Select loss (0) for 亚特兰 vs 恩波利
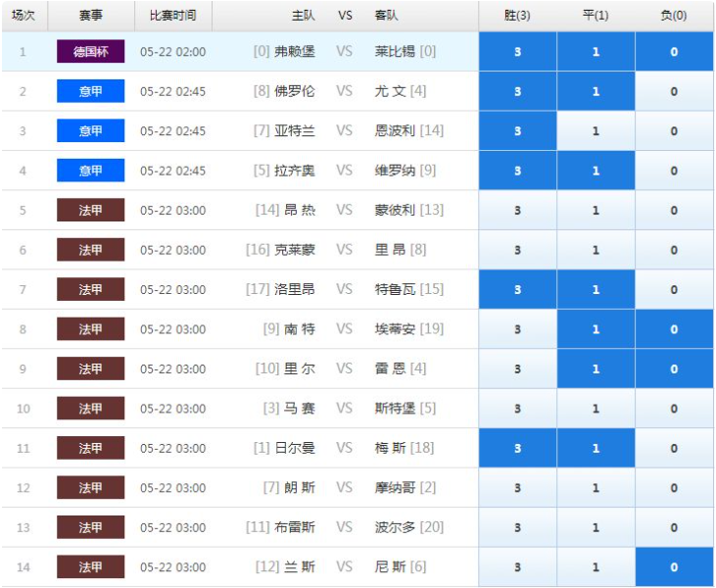The height and width of the screenshot is (588, 716). (674, 131)
